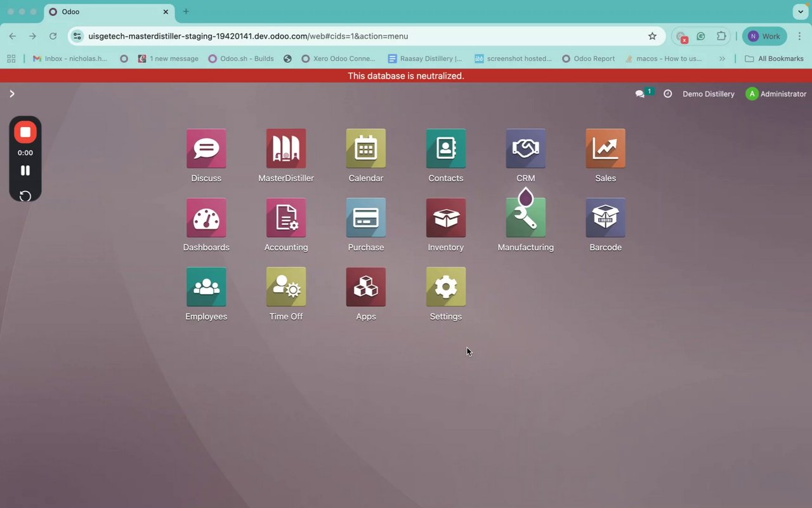The width and height of the screenshot is (812, 508).
Task: Open the Xero Odoo Connector bookmark
Action: click(x=339, y=58)
